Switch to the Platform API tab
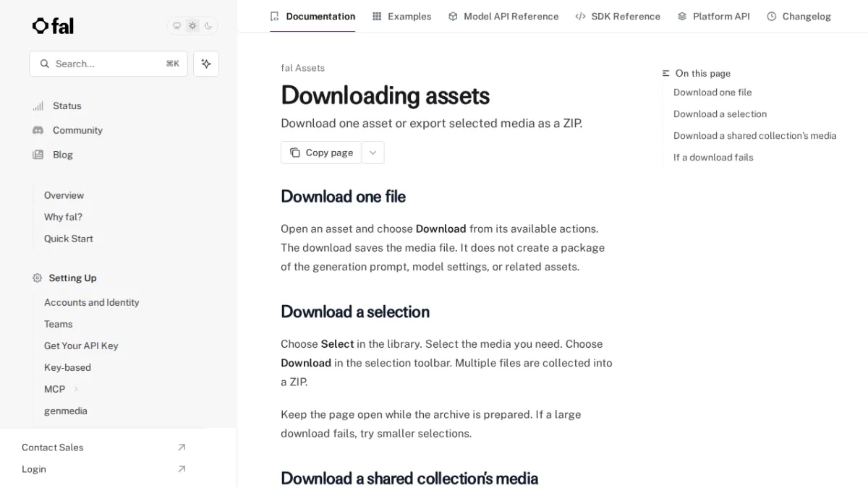Screen dimensions: 868x488 point(714,16)
